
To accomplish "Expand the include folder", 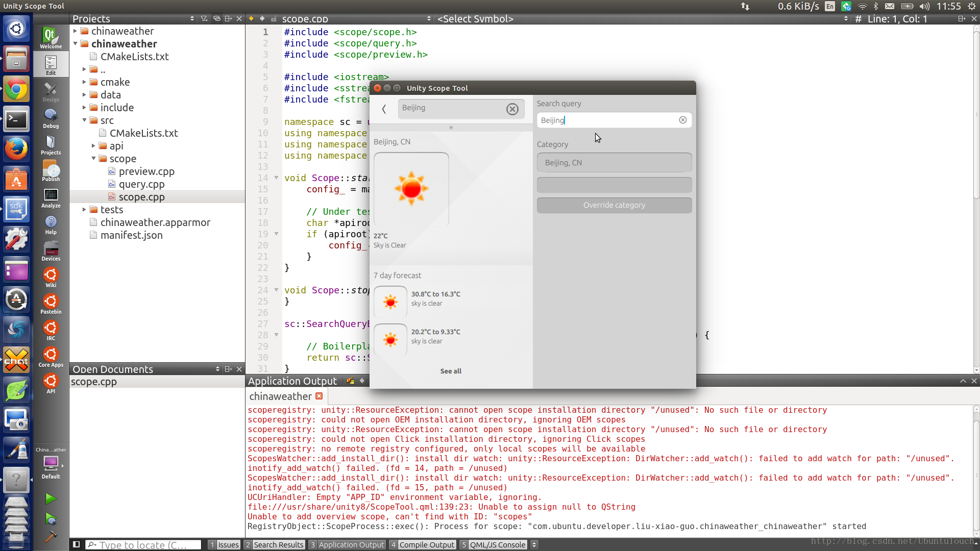I will (84, 108).
